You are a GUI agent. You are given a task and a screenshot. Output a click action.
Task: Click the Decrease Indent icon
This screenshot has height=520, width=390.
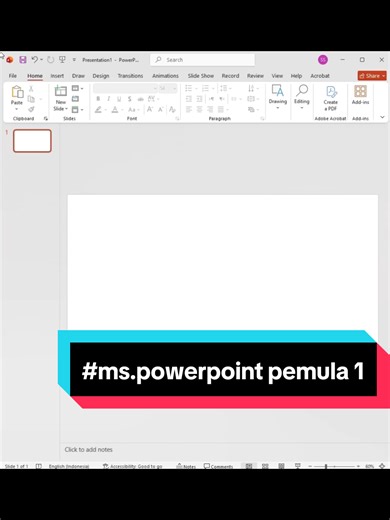click(189, 99)
